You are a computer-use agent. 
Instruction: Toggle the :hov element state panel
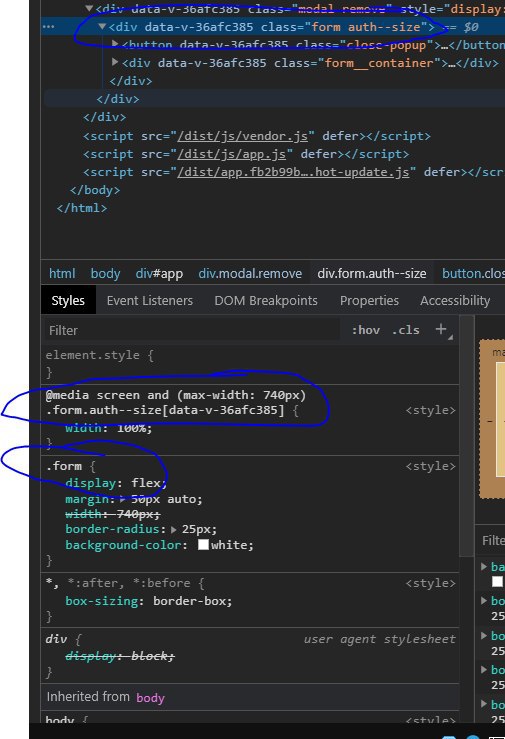pyautogui.click(x=366, y=330)
